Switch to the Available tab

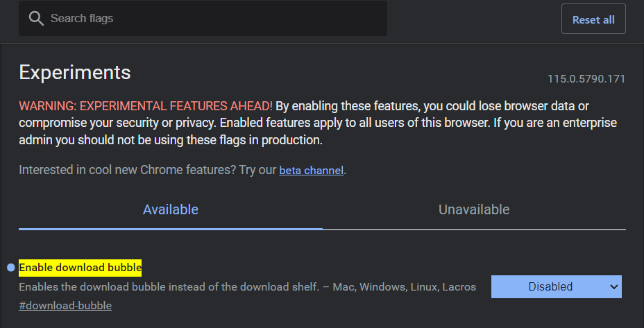coord(171,209)
